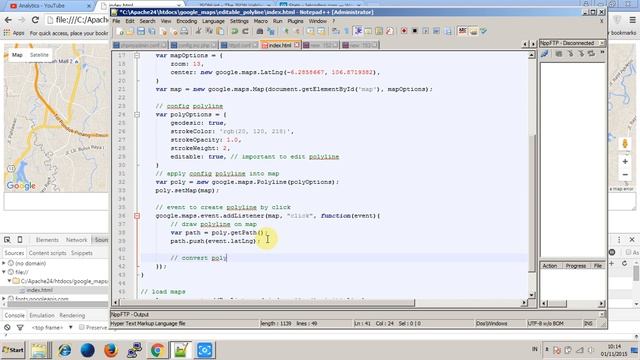Open the Macro menu
This screenshot has height=360, width=640.
[260, 21]
